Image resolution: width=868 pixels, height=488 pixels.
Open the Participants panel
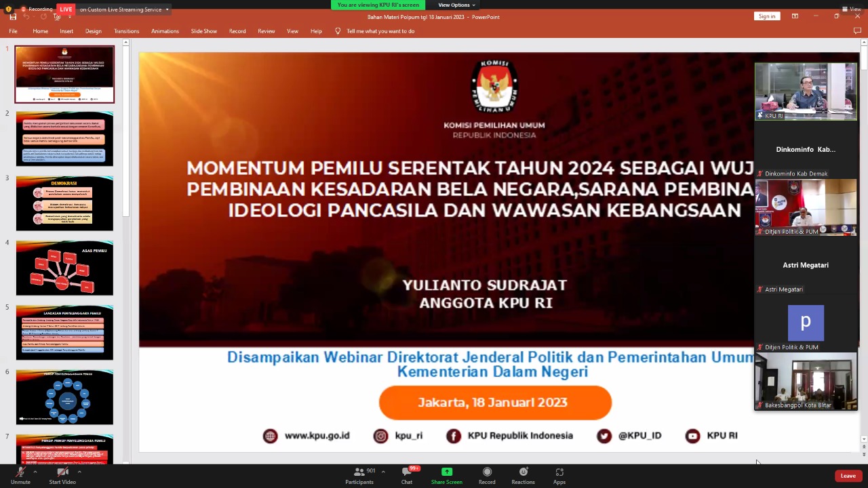[x=359, y=472]
